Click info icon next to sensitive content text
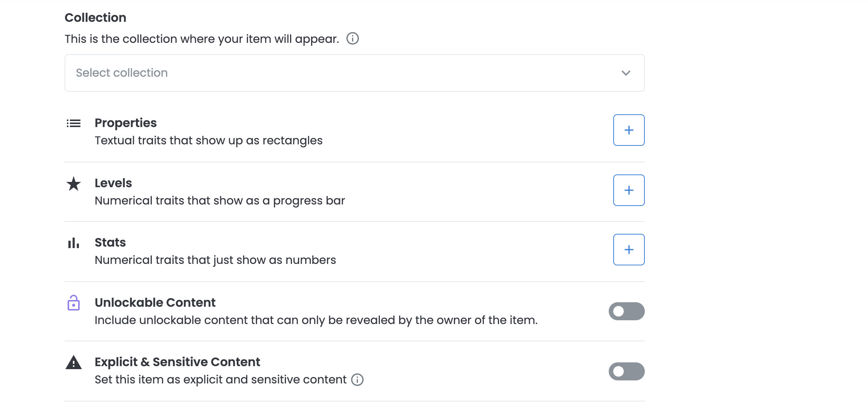This screenshot has width=868, height=415. pos(357,380)
